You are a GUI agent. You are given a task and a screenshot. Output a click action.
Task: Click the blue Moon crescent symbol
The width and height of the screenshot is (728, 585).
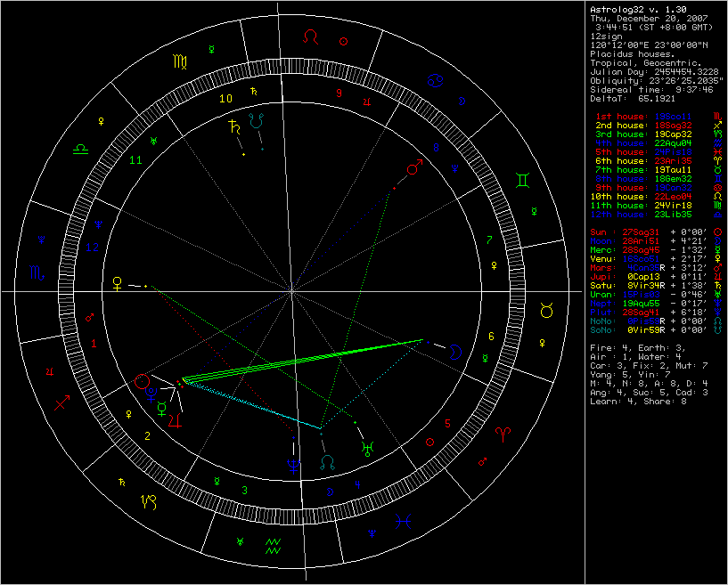[455, 351]
